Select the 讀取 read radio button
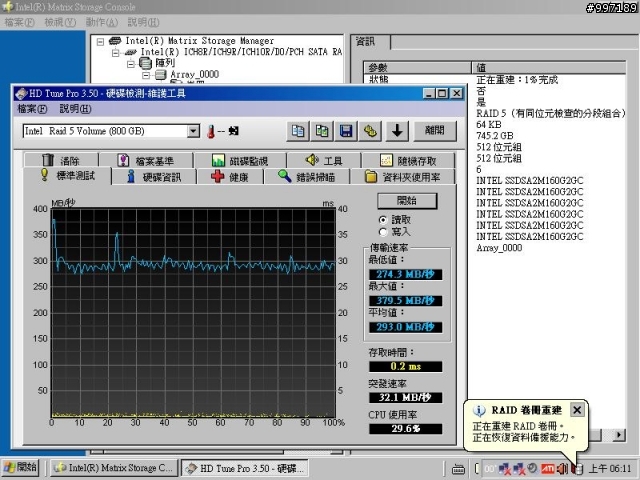 (383, 220)
